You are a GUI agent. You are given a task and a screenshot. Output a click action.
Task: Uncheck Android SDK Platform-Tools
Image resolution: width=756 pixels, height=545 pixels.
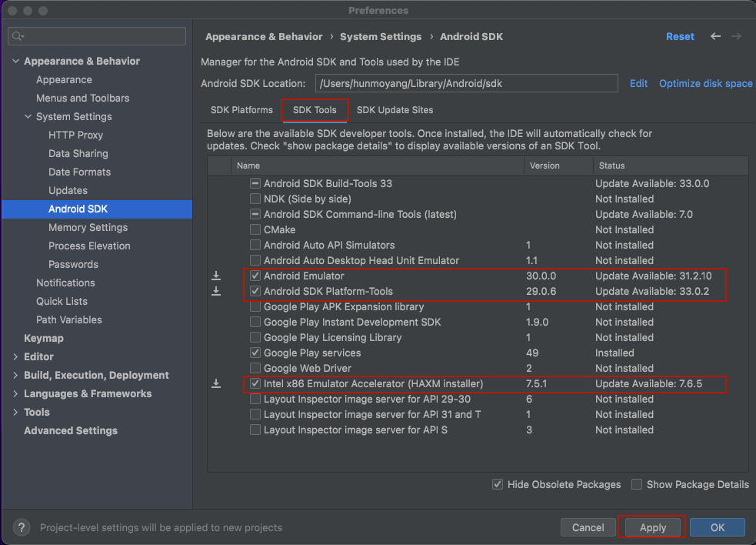coord(255,291)
